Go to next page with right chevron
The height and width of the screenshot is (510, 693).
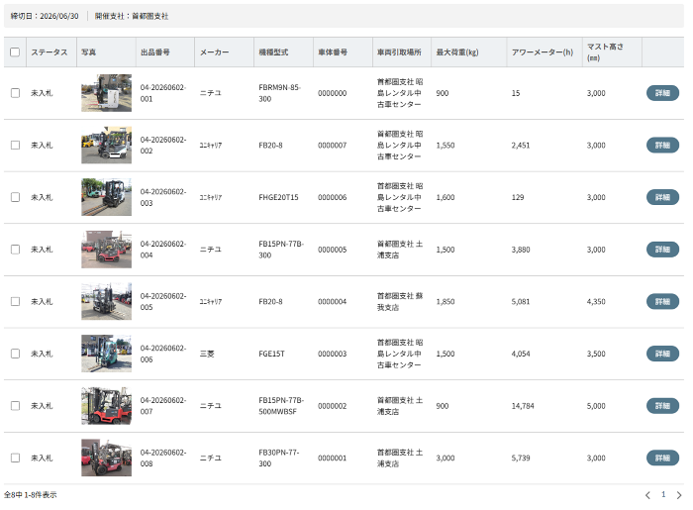pos(679,495)
